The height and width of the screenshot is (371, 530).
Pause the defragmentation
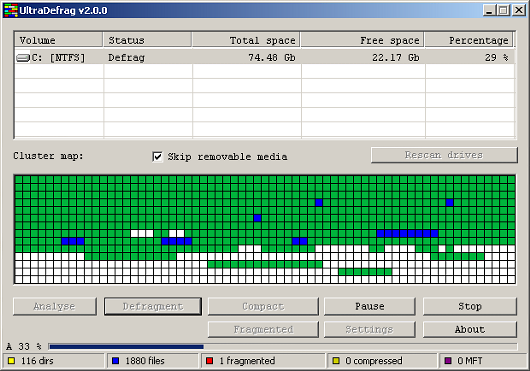pyautogui.click(x=369, y=306)
